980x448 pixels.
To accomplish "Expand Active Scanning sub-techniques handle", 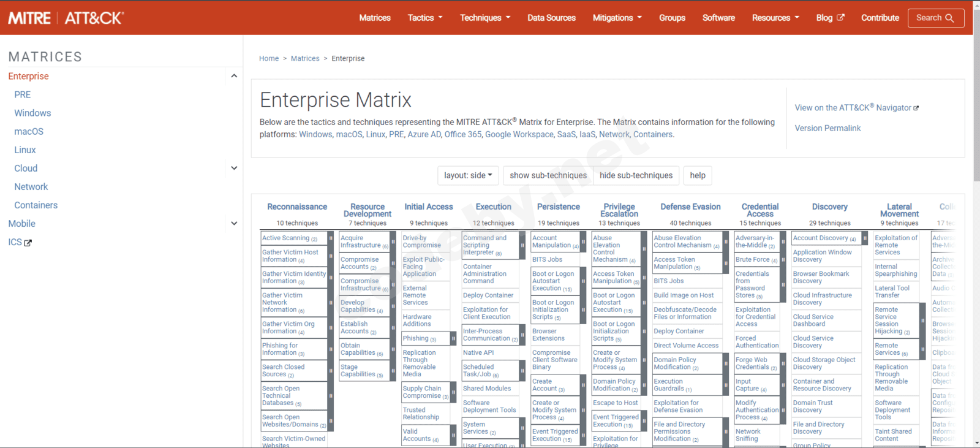I will (x=331, y=238).
